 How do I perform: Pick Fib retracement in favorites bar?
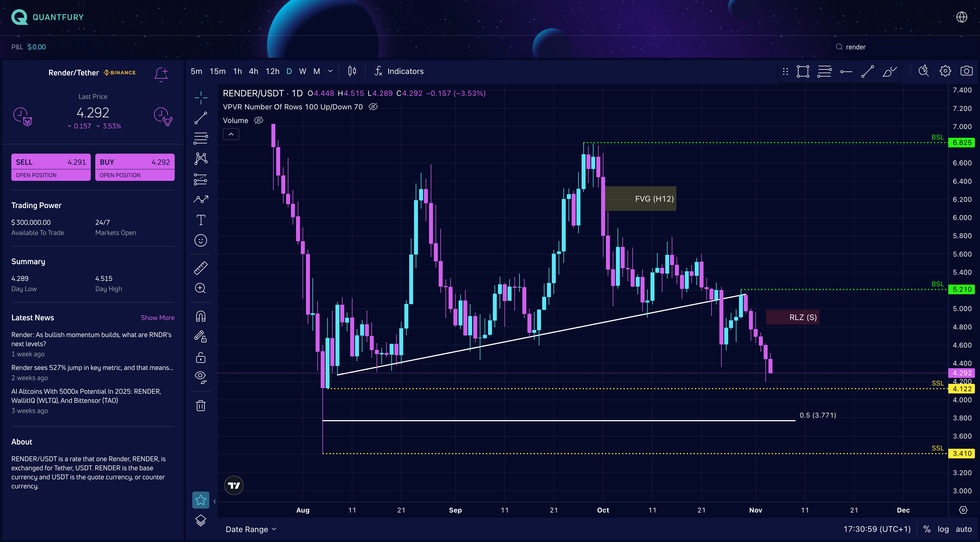click(824, 71)
